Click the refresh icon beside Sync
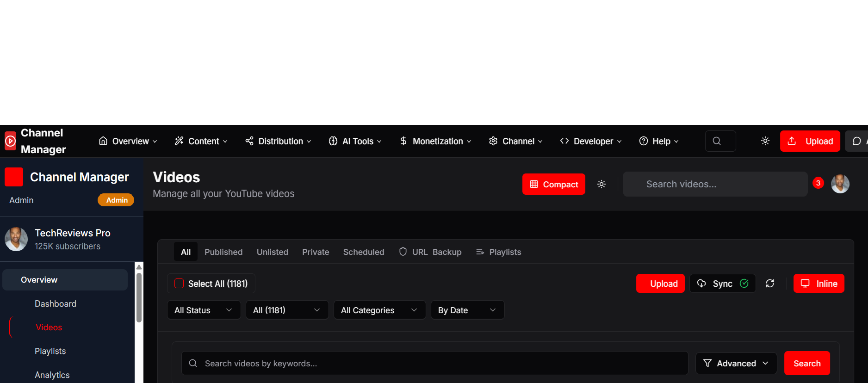 coord(770,284)
